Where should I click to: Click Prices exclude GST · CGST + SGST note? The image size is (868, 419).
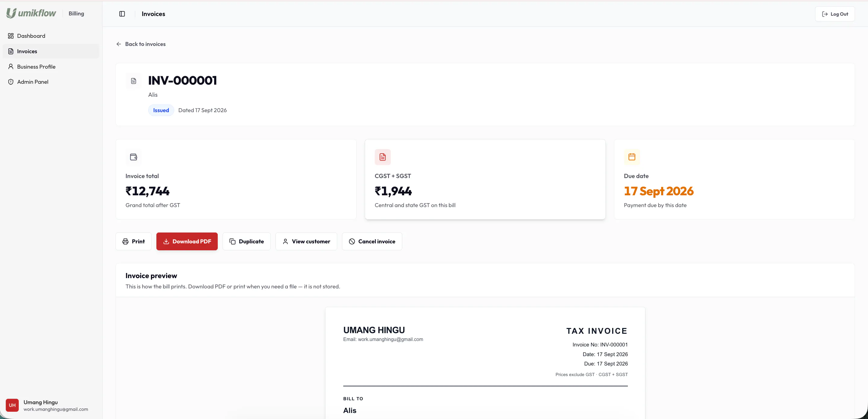coord(591,375)
